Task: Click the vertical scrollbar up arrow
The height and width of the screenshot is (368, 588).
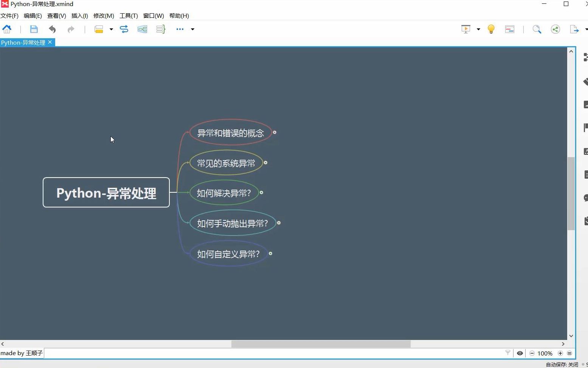Action: pos(571,51)
